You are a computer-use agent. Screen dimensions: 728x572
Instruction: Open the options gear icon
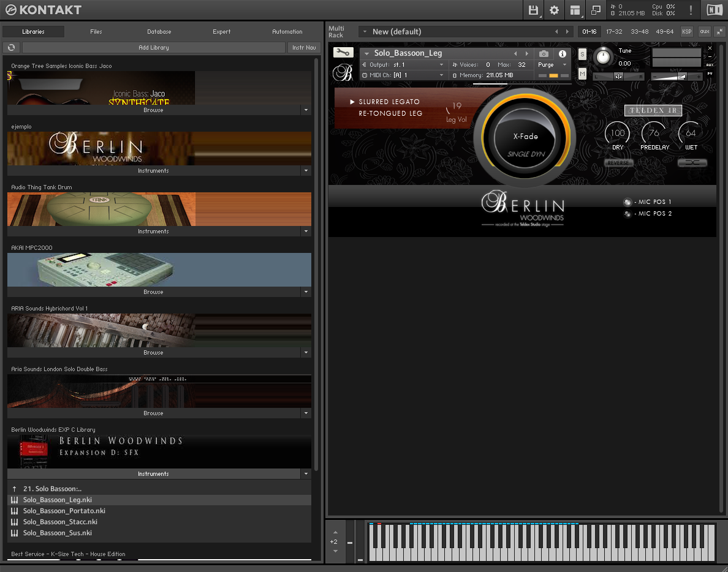[x=554, y=10]
